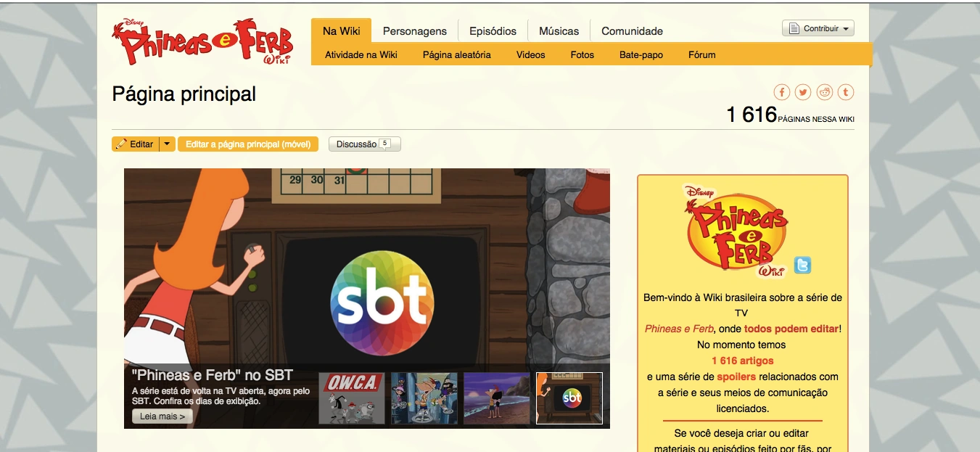
Task: Click the blue Twitter bird icon in sidebar
Action: click(x=802, y=266)
